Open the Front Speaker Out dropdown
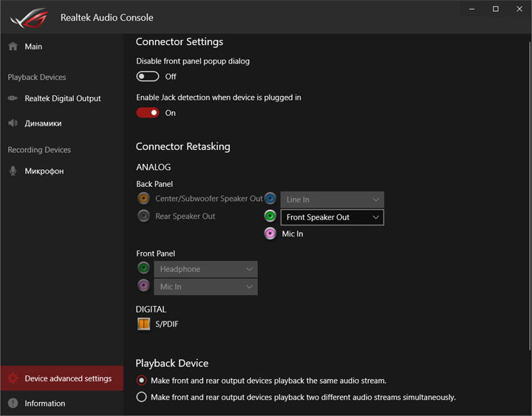The image size is (532, 416). [x=332, y=217]
